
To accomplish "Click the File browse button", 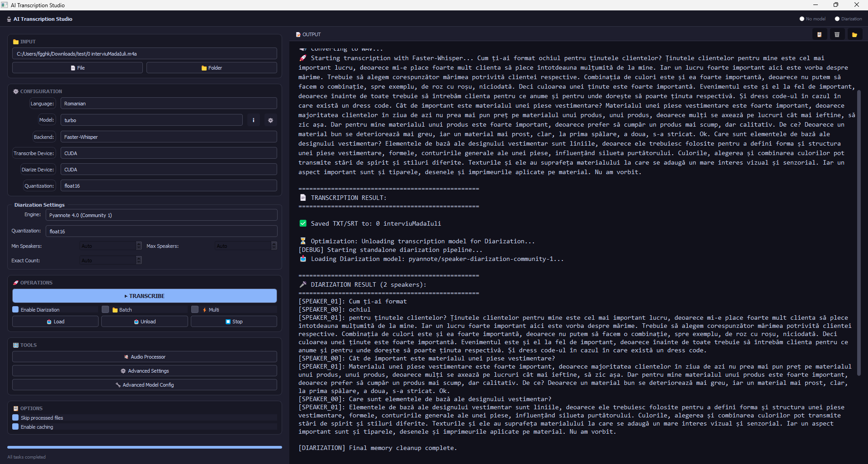I will coord(77,68).
